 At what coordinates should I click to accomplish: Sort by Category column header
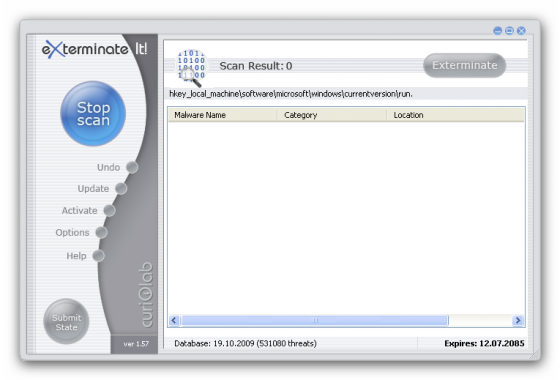(332, 115)
